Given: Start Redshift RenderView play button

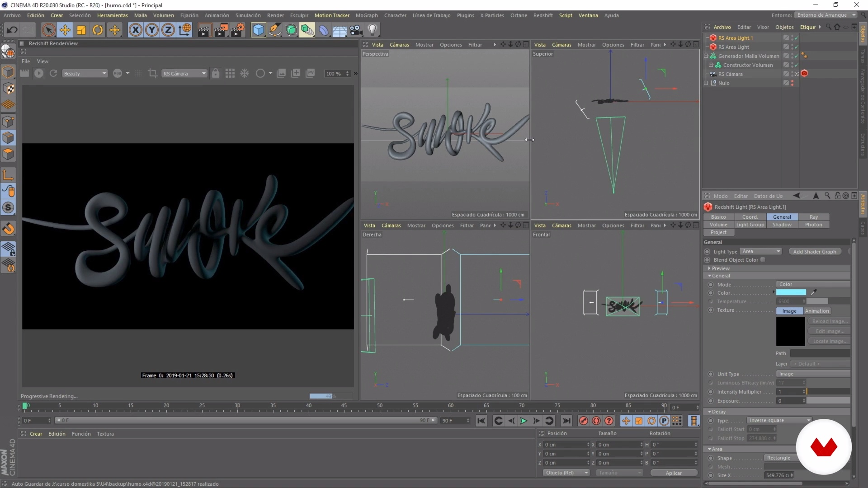Looking at the screenshot, I should [x=39, y=73].
